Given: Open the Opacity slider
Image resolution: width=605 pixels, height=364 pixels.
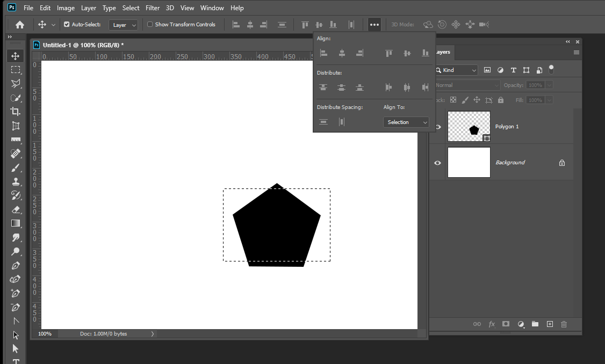Looking at the screenshot, I should click(x=549, y=85).
